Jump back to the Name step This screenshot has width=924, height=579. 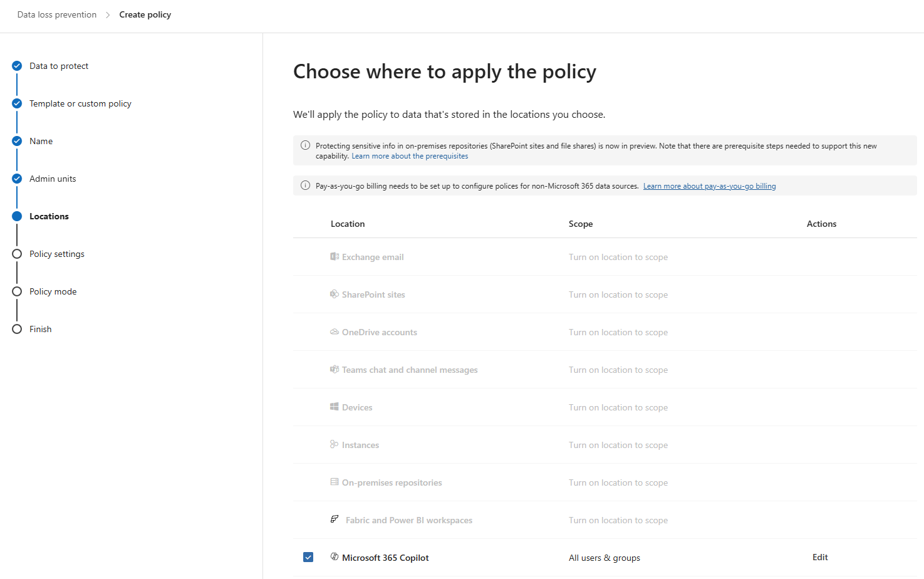(x=41, y=141)
